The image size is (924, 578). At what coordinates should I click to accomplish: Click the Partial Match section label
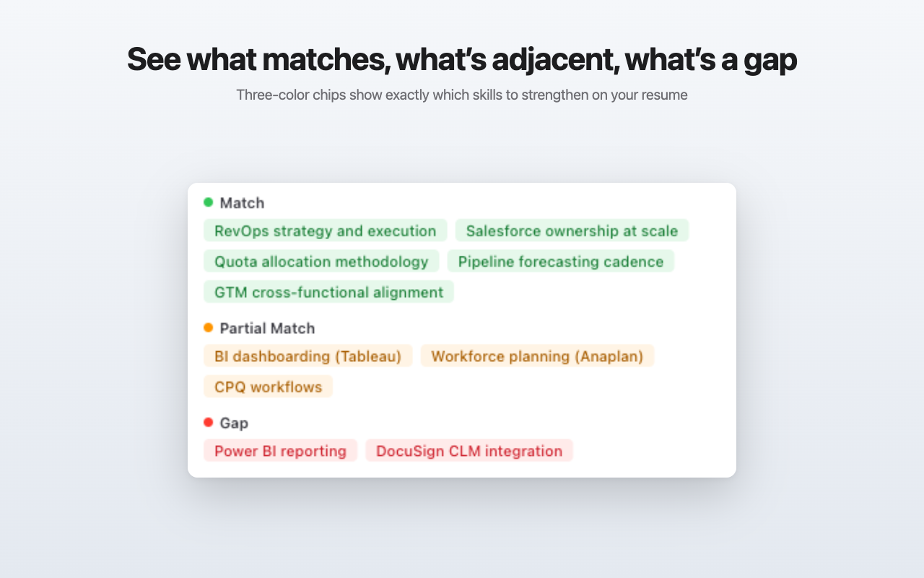coord(267,328)
